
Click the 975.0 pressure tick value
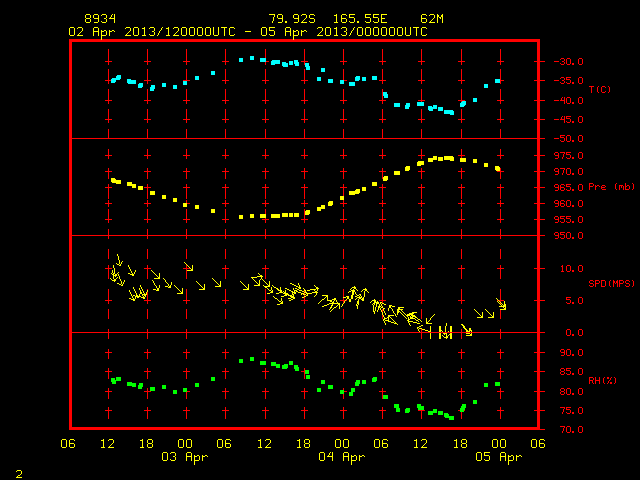click(x=568, y=156)
